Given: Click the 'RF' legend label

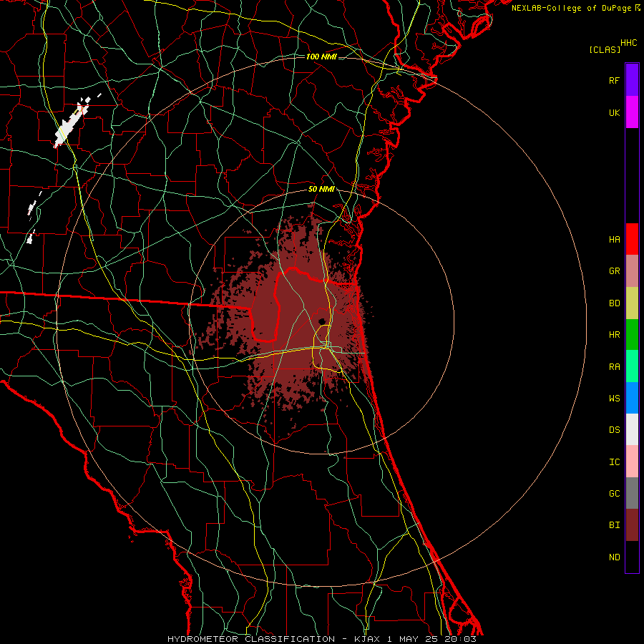Looking at the screenshot, I should tap(614, 80).
